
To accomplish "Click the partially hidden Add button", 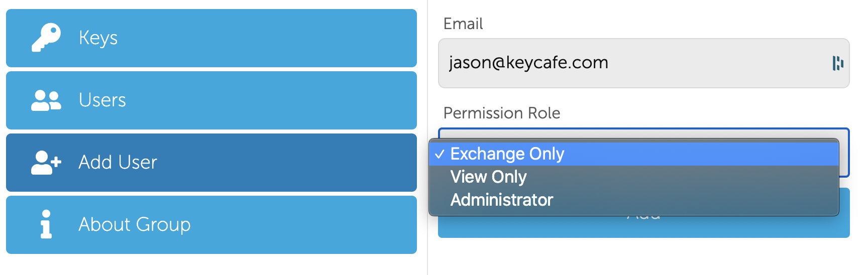I will pyautogui.click(x=644, y=227).
